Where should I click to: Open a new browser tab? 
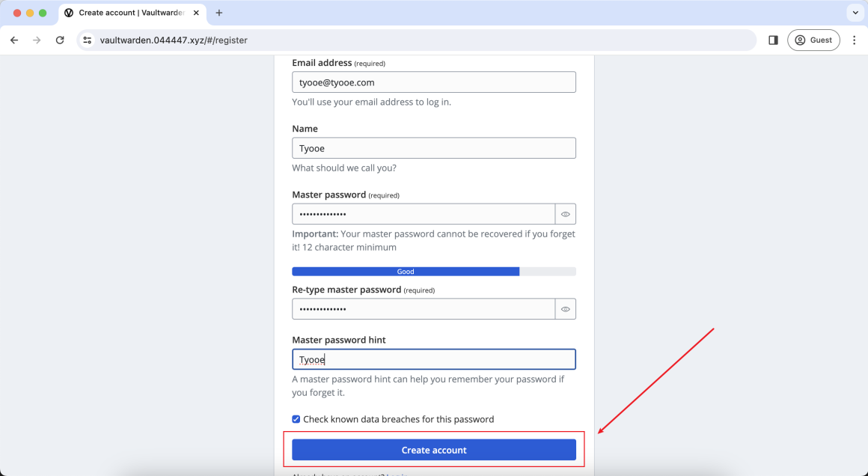[x=219, y=13]
